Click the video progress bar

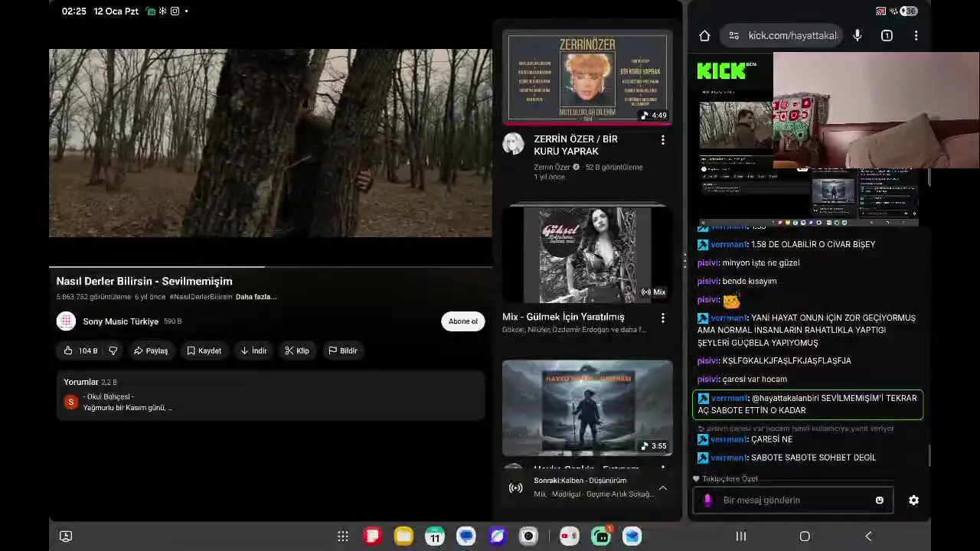(x=270, y=267)
